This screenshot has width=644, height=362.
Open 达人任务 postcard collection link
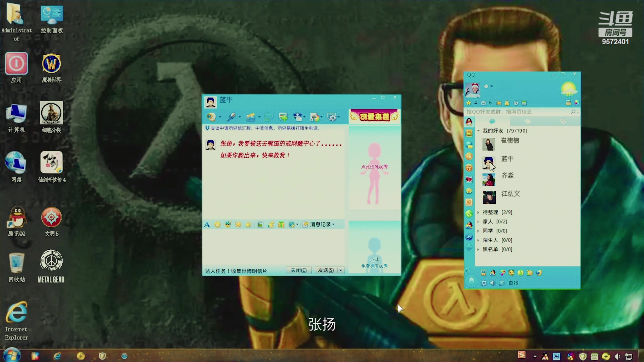click(236, 271)
